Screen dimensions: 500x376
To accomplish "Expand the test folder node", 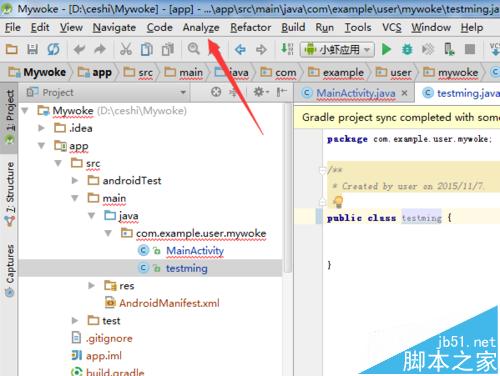I will pyautogui.click(x=75, y=320).
